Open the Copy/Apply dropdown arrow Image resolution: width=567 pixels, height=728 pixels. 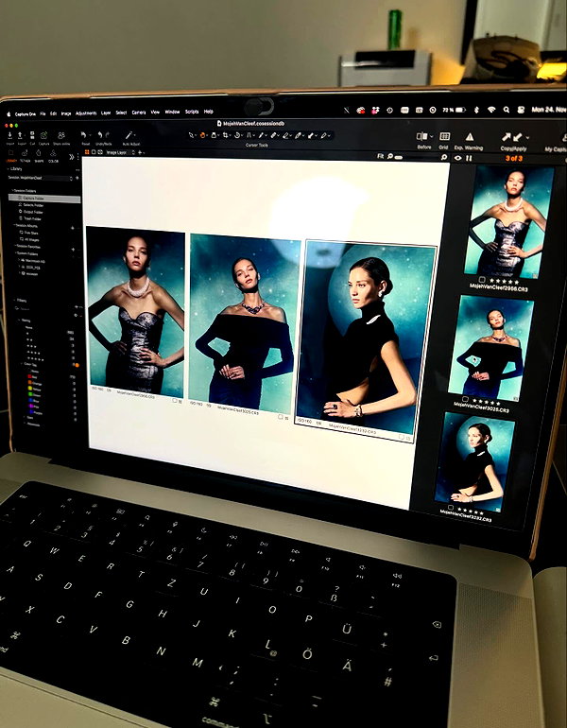coord(527,137)
